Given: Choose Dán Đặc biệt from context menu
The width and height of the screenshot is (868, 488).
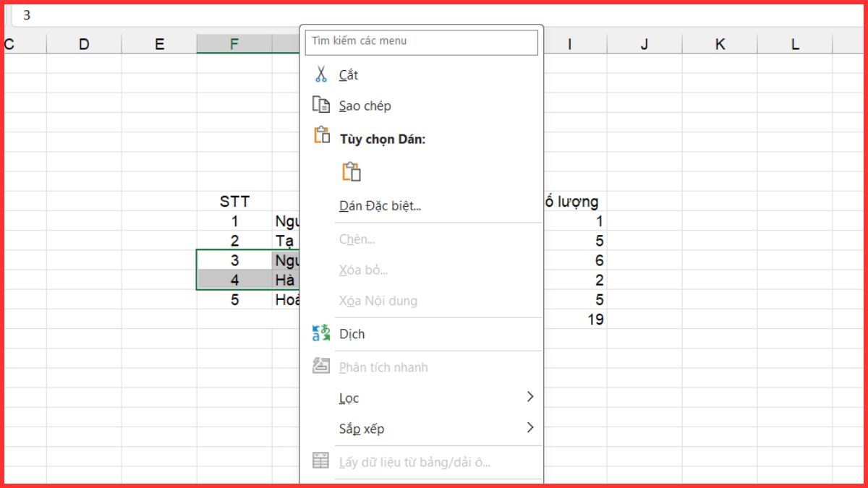Looking at the screenshot, I should click(380, 206).
